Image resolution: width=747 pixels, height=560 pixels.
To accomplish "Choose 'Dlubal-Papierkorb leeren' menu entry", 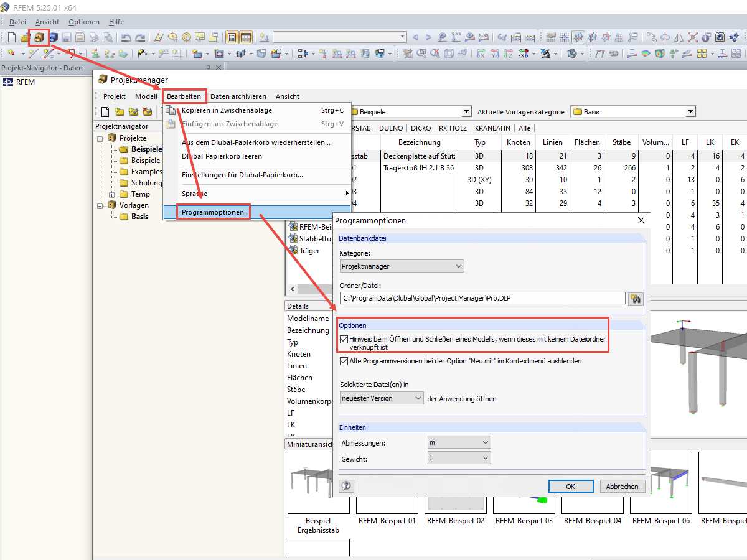I will pyautogui.click(x=222, y=156).
